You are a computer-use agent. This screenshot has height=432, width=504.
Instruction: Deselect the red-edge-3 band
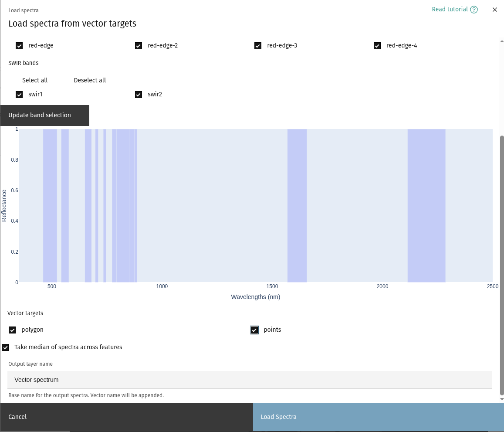258,46
